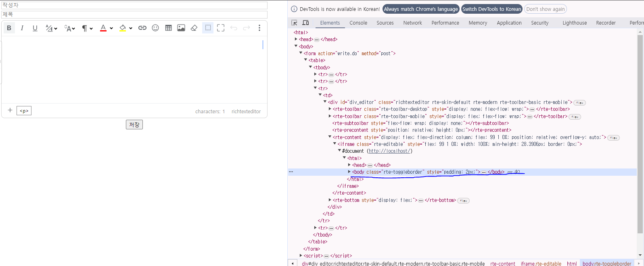Select rte-content in the breadcrumb bar
644x266 pixels.
[503, 264]
